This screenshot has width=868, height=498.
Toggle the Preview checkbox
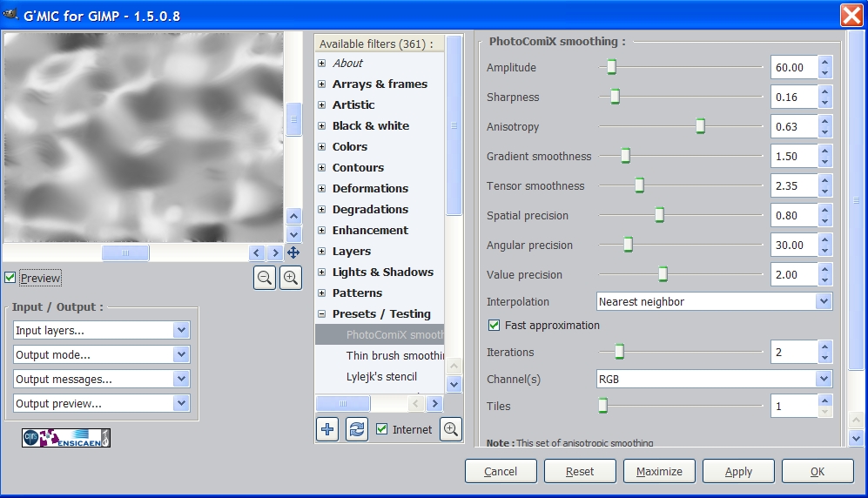pos(10,278)
